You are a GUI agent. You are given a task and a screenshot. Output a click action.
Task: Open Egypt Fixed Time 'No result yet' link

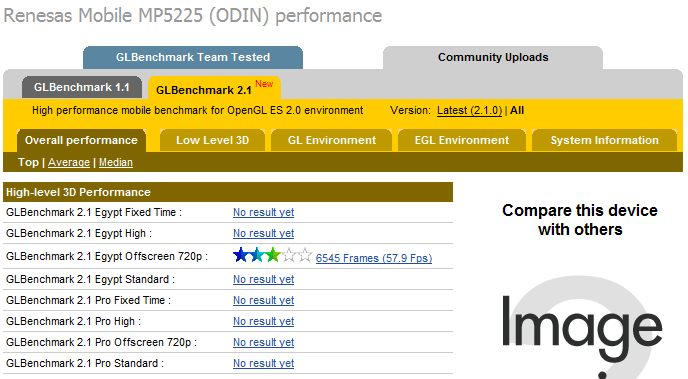pyautogui.click(x=263, y=212)
